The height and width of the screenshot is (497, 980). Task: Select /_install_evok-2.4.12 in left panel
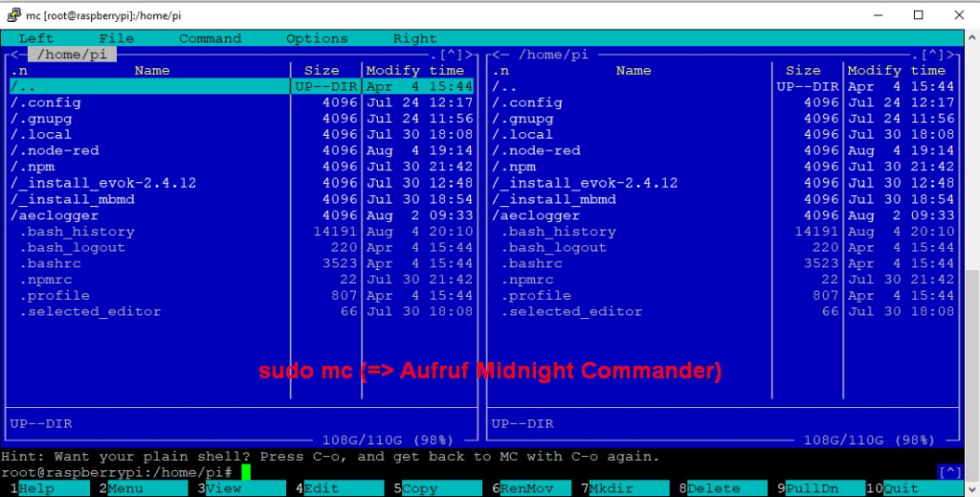click(x=242, y=183)
